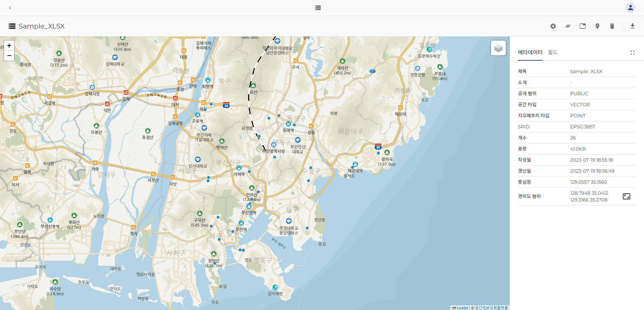Zoom map to the lat/long extent icon

click(627, 196)
